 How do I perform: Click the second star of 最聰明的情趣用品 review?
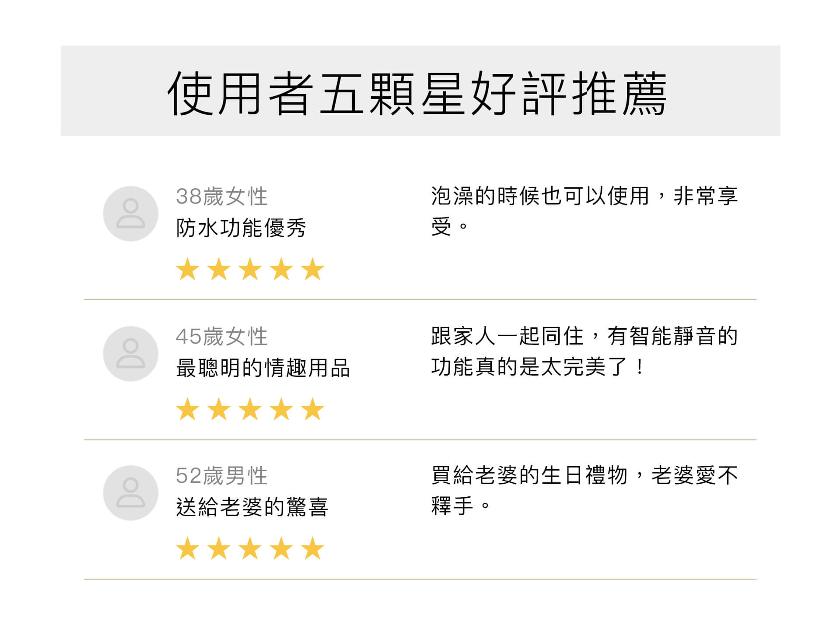click(219, 409)
